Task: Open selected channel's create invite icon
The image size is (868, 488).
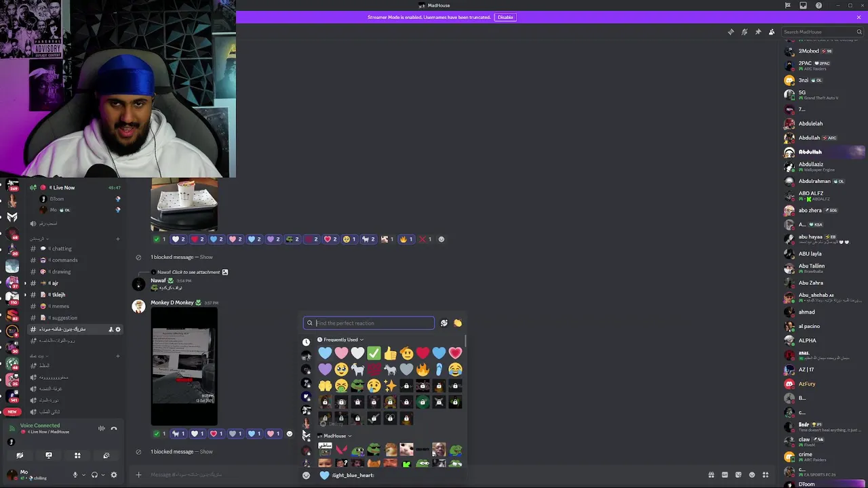Action: tap(111, 329)
